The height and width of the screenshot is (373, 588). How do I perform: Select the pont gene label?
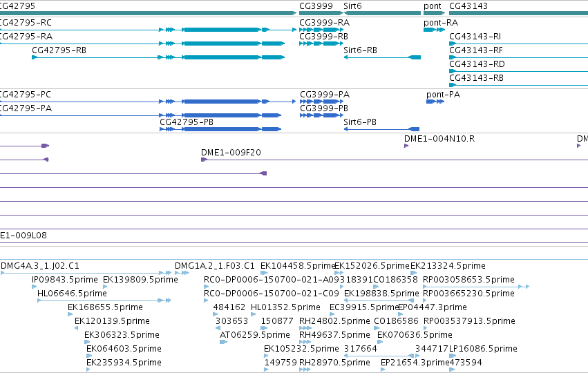point(433,6)
